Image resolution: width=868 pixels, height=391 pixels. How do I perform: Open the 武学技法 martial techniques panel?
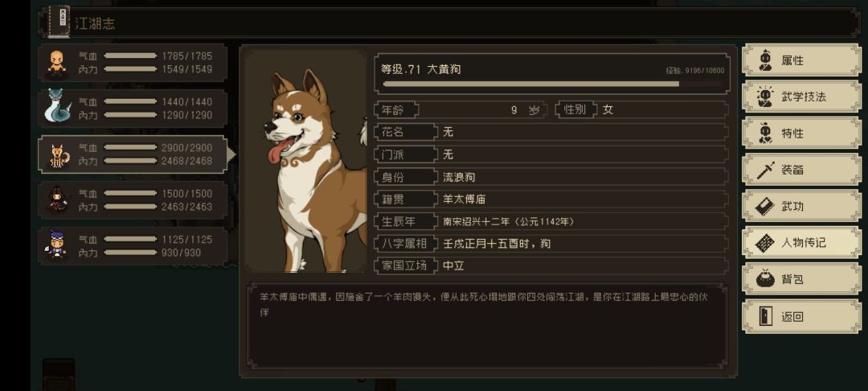tap(801, 97)
